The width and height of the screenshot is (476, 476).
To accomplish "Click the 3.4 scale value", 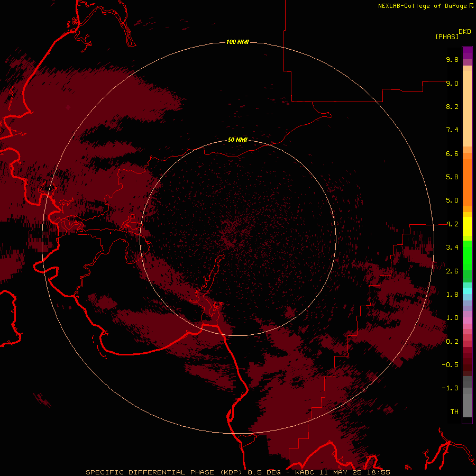I will (x=452, y=248).
